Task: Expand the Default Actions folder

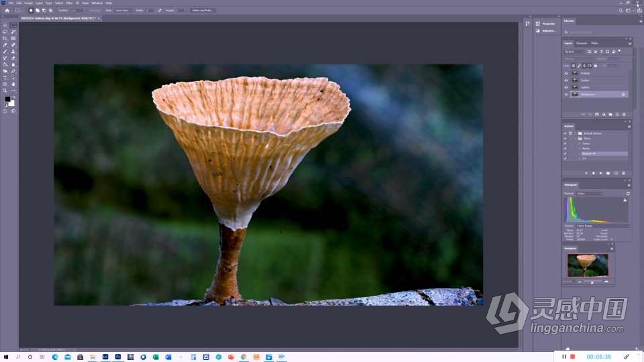Action: click(575, 133)
